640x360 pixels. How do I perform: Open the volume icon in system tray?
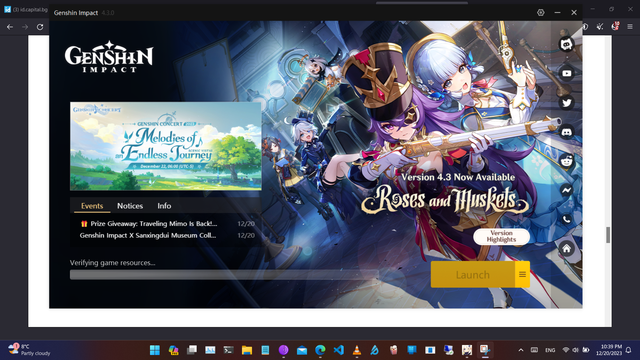point(576,350)
